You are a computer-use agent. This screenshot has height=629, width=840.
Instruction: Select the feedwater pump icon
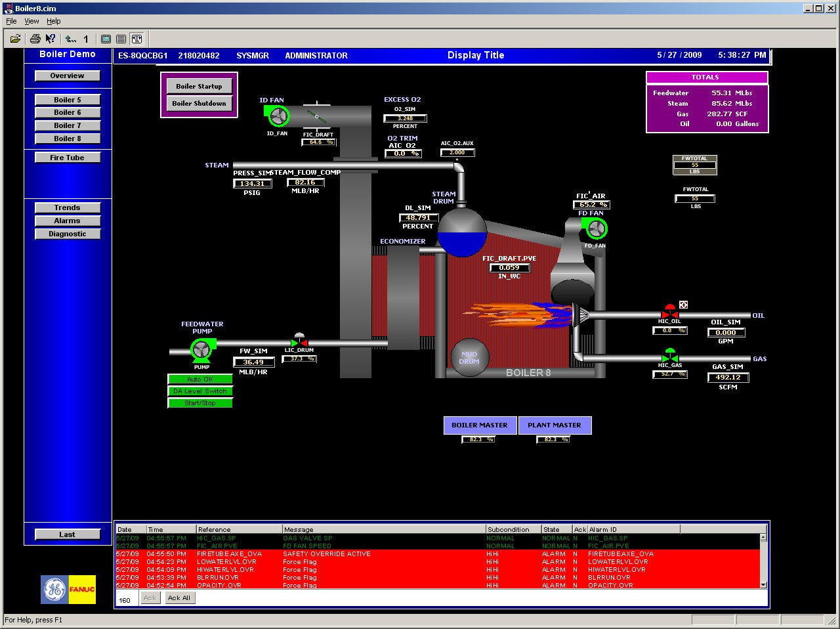pos(201,349)
